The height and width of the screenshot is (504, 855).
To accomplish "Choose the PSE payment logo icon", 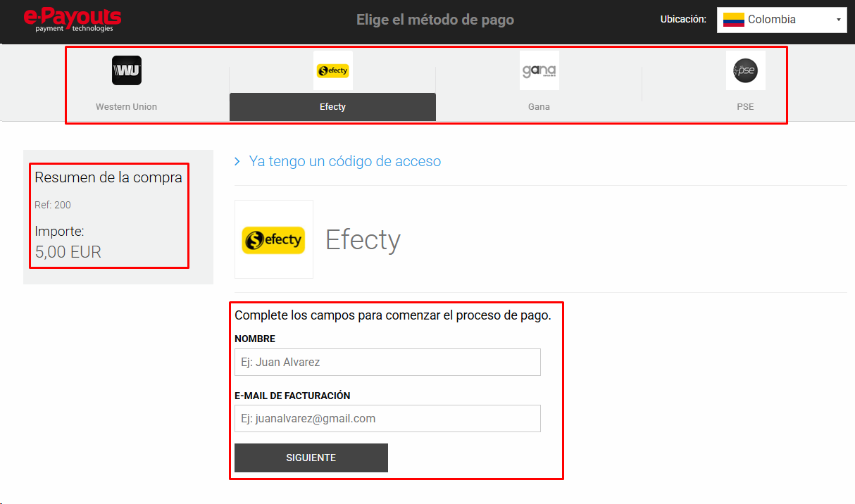I will click(x=746, y=70).
